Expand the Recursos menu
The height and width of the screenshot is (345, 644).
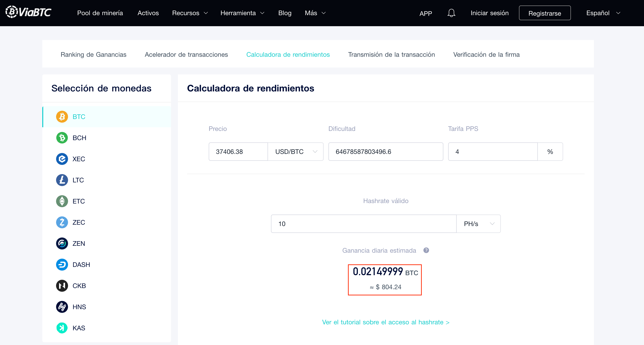pos(190,13)
